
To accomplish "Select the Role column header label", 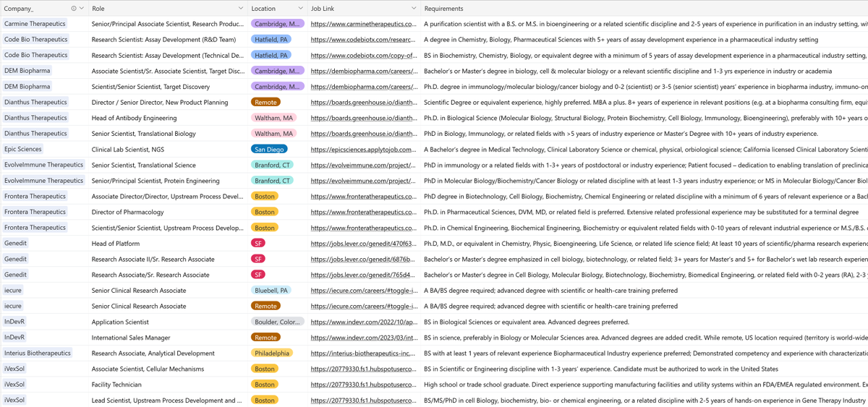I will click(x=98, y=9).
